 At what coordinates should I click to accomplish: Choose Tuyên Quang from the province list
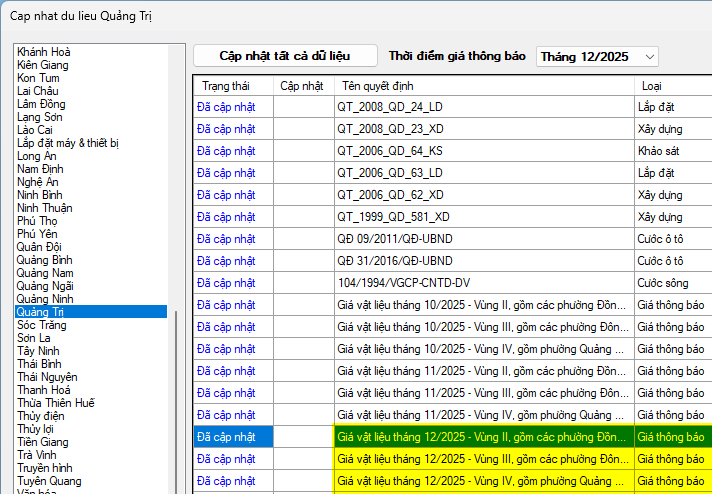pos(49,481)
